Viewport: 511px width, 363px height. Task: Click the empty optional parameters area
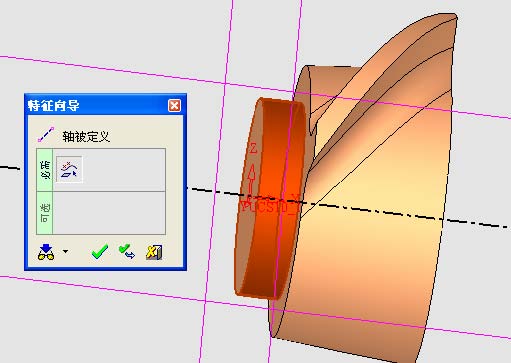coord(109,213)
